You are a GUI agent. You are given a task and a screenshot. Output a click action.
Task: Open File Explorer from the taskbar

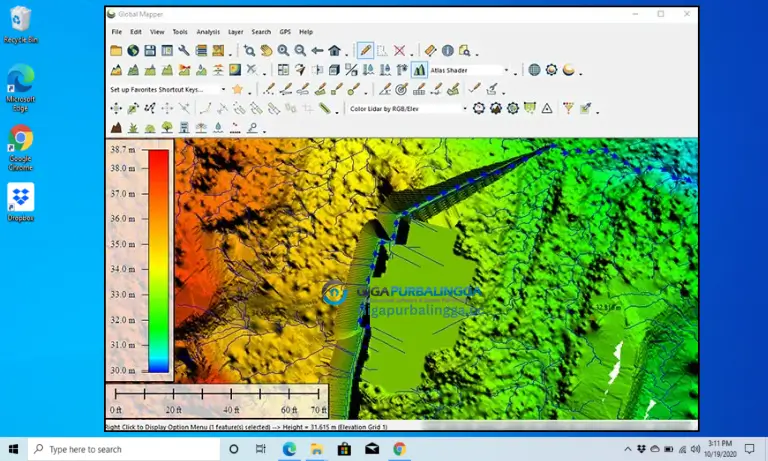316,449
